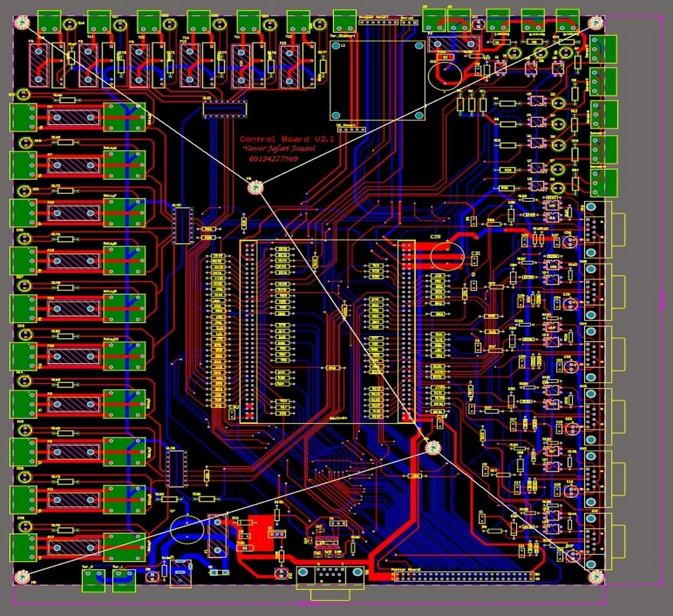Select the bottom-right corner mounting hole
The width and height of the screenshot is (673, 616).
[595, 577]
